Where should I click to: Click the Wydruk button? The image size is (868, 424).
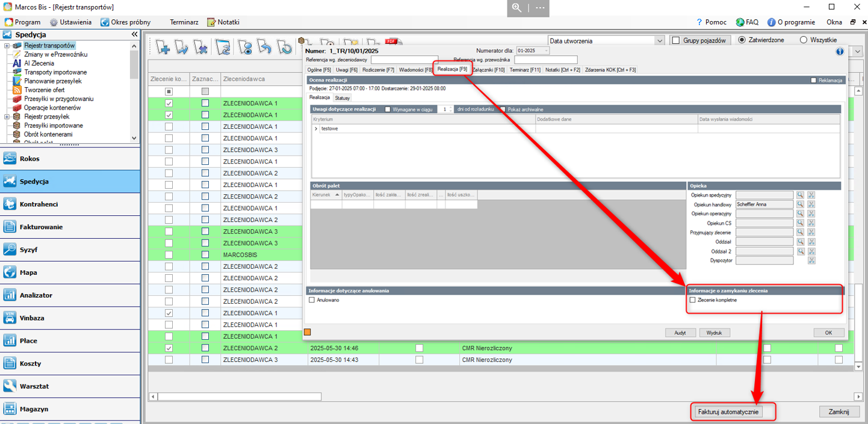[715, 333]
